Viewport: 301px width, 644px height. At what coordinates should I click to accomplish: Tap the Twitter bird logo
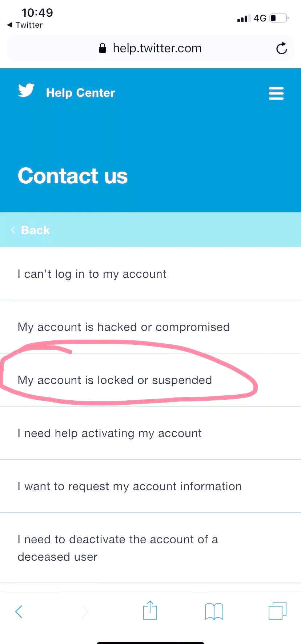click(26, 90)
